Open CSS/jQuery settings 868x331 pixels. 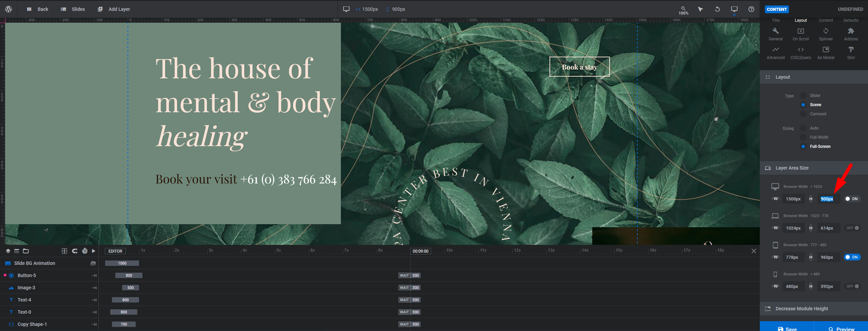pos(801,53)
